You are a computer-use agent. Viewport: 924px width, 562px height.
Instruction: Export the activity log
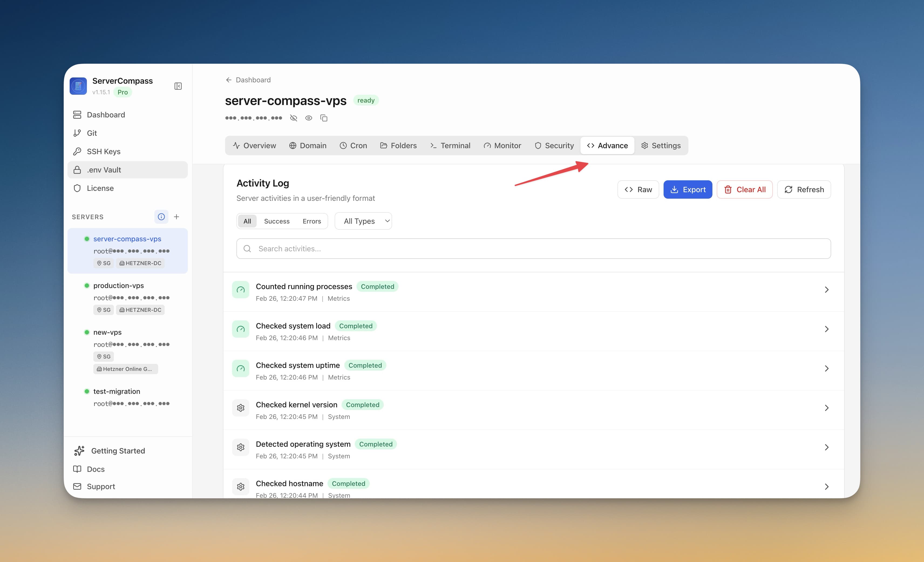688,189
